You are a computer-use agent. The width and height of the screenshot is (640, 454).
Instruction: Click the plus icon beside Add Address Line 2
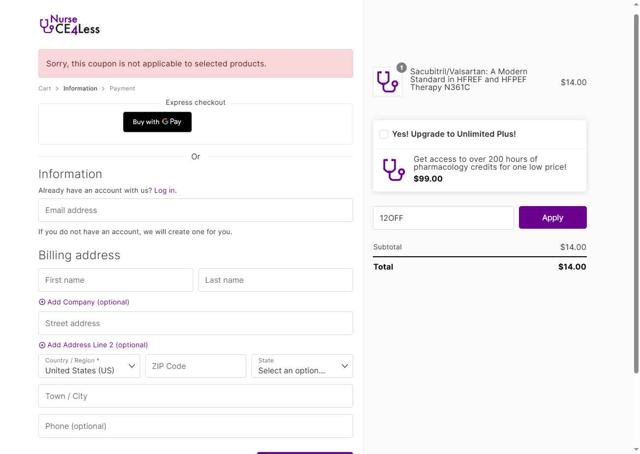tap(42, 345)
